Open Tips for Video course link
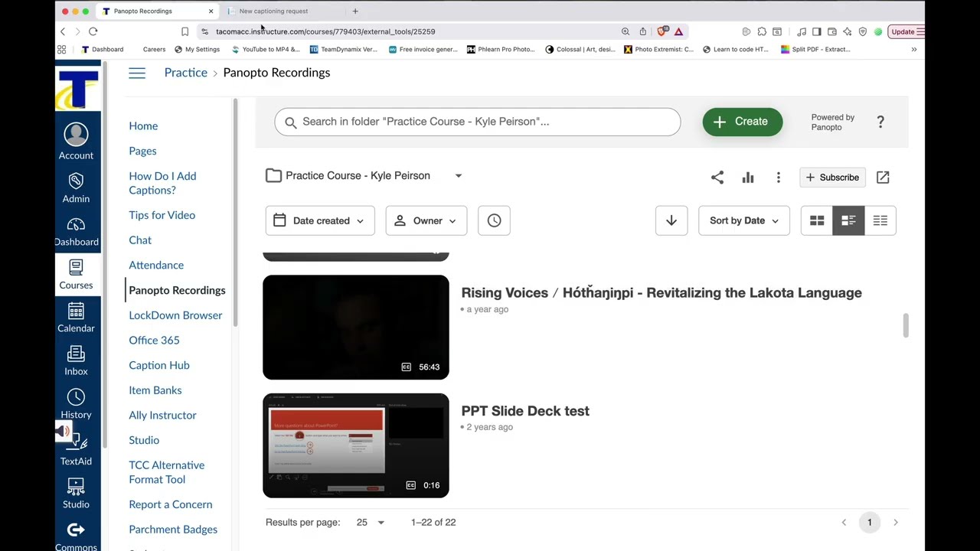980x551 pixels. coord(162,215)
